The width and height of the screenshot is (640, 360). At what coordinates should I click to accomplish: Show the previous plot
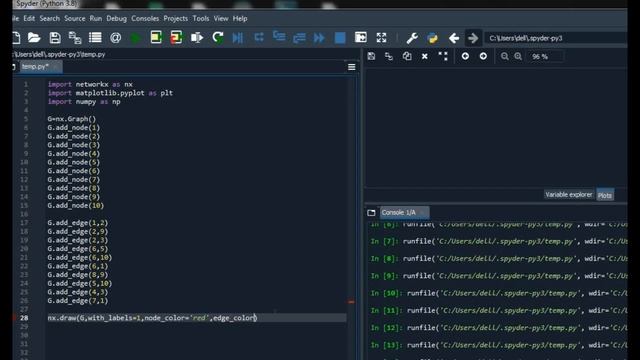465,56
